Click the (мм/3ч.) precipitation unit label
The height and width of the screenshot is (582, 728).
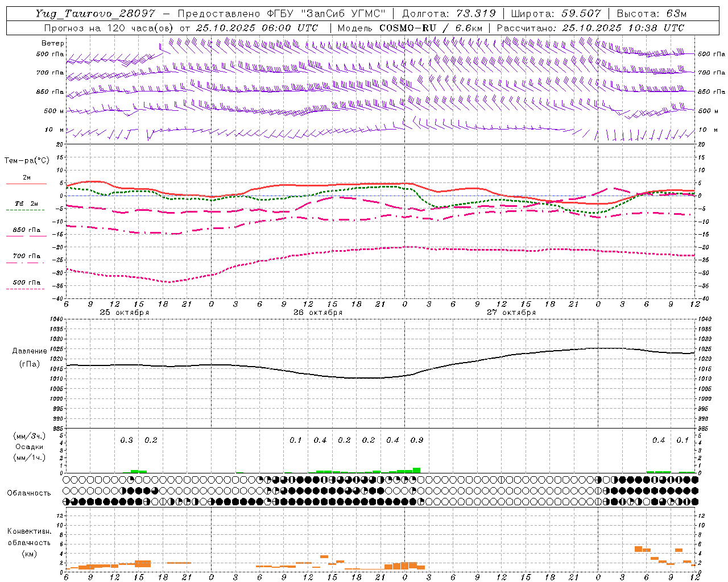30,436
